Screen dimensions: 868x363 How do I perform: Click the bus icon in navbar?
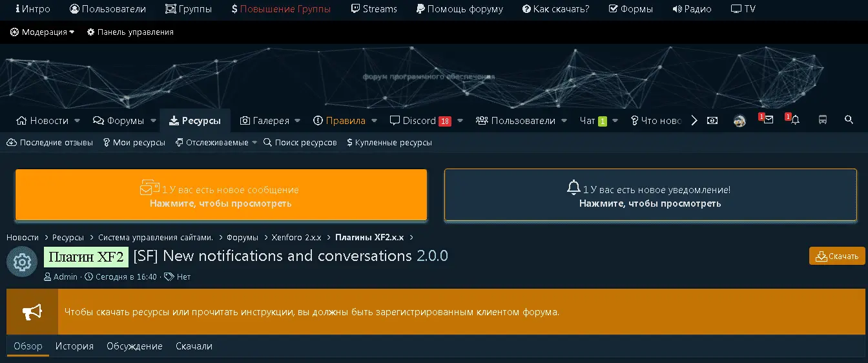(x=823, y=120)
